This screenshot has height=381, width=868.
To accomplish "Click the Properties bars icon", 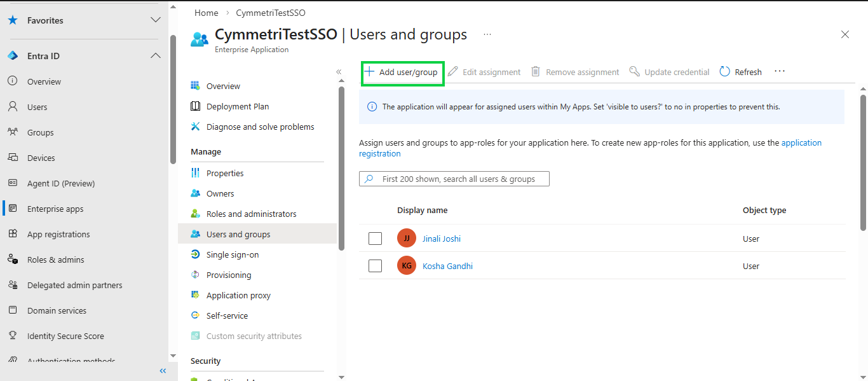I will [x=195, y=173].
